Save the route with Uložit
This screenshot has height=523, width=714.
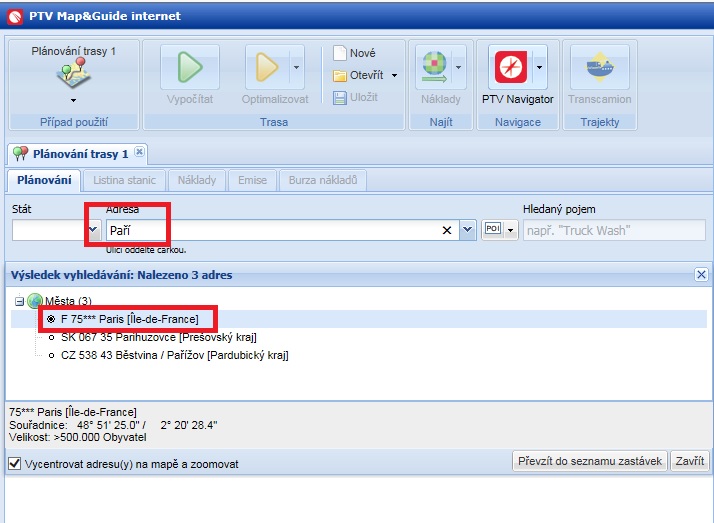pyautogui.click(x=356, y=97)
